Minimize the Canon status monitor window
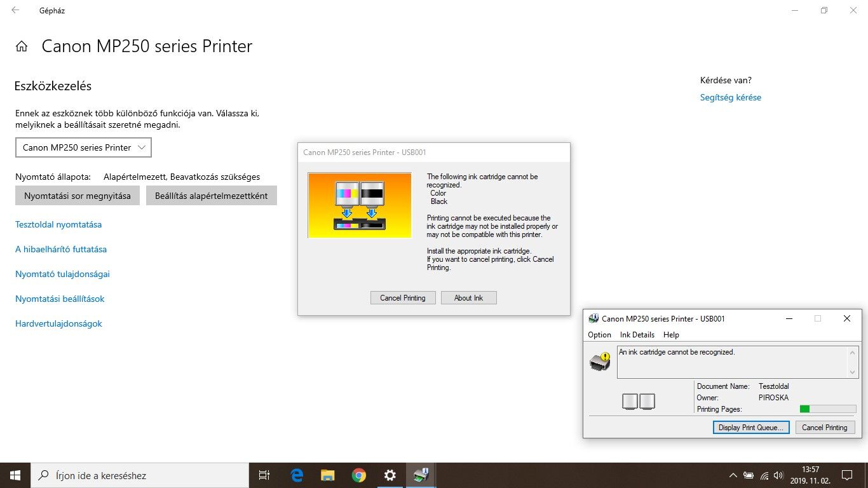The height and width of the screenshot is (488, 868). [x=789, y=318]
